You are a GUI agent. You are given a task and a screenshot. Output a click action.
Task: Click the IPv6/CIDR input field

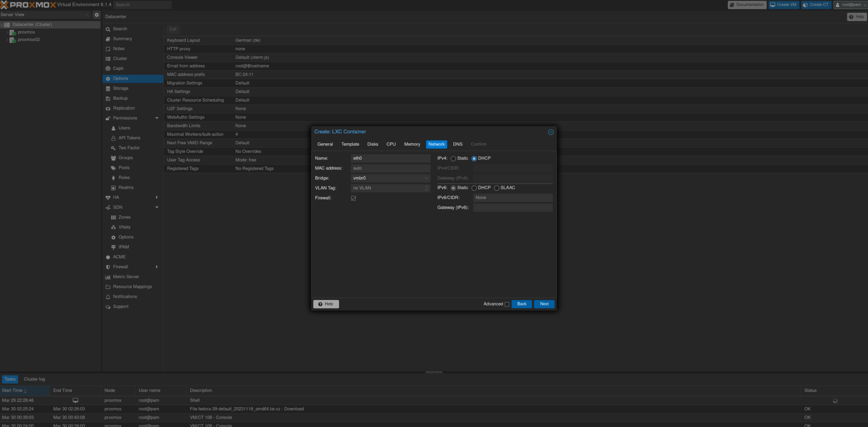(x=513, y=198)
